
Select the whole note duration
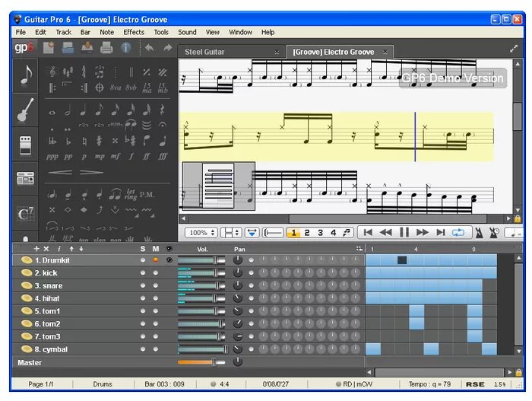pos(52,113)
